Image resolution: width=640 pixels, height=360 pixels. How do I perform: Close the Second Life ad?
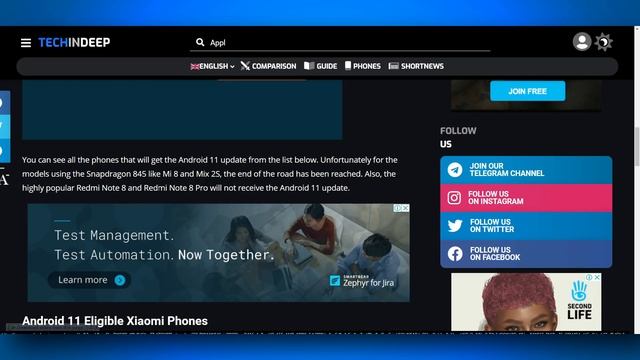(597, 277)
